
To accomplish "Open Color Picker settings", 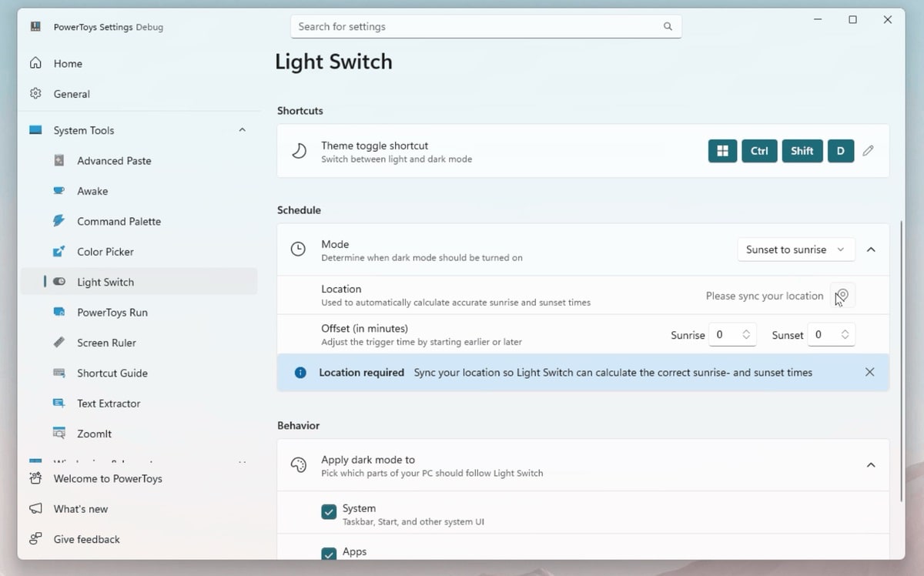I will pos(105,252).
